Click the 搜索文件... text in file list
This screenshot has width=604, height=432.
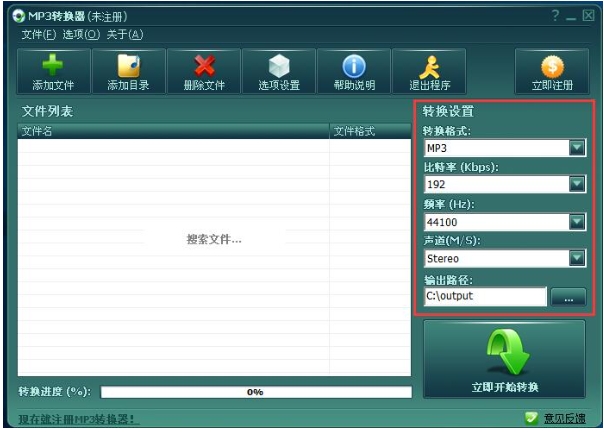[214, 239]
